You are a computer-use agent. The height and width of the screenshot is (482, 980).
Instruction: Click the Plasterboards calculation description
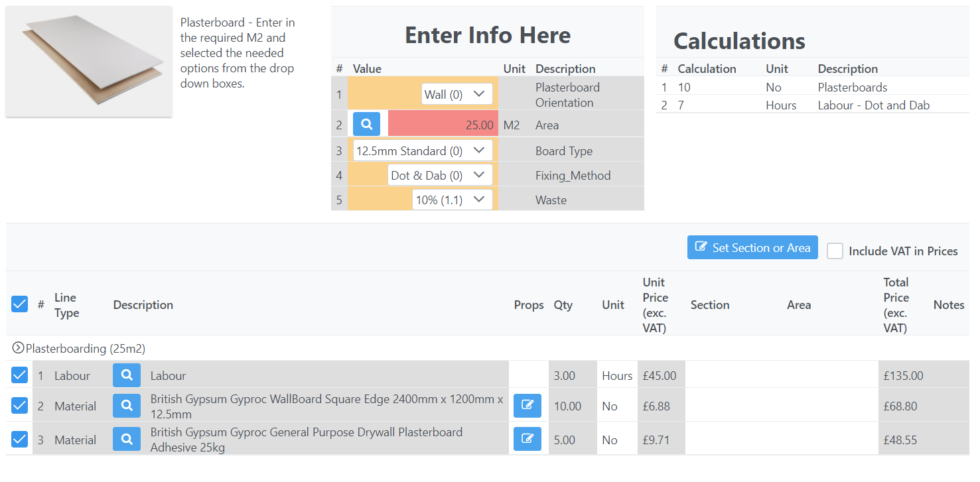click(x=852, y=87)
